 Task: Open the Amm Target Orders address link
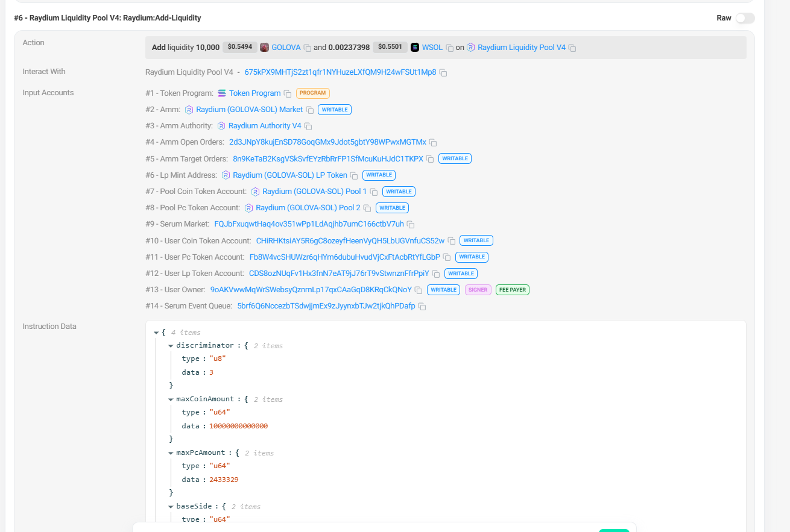click(x=328, y=158)
